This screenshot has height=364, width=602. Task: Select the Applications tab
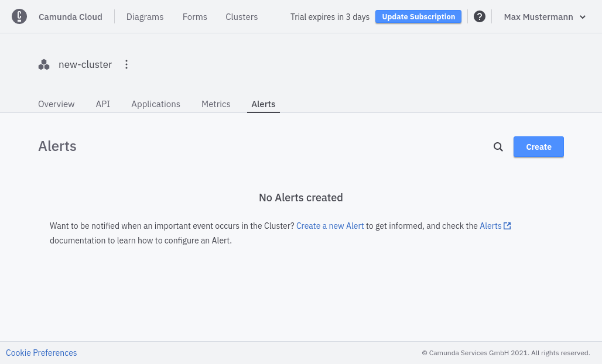pyautogui.click(x=156, y=104)
